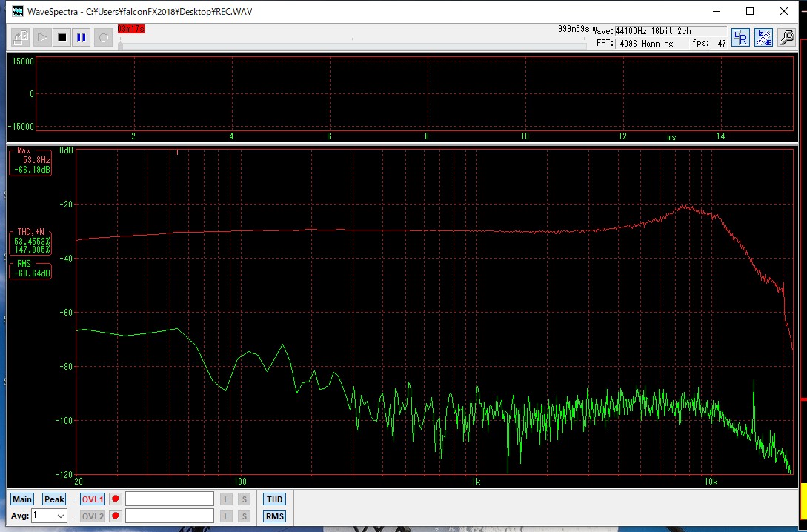Viewport: 807px width, 532px height.
Task: Stop playback with the black square button
Action: [x=62, y=38]
